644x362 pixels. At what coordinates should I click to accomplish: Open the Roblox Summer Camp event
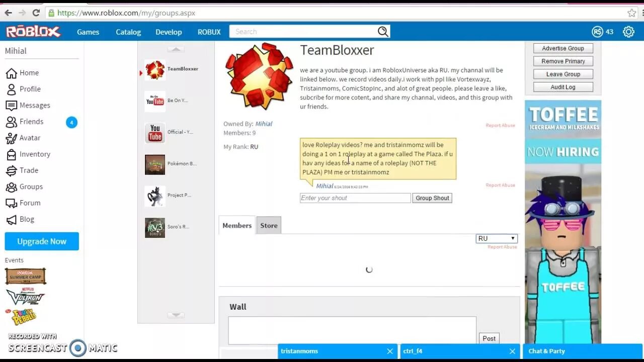(25, 276)
